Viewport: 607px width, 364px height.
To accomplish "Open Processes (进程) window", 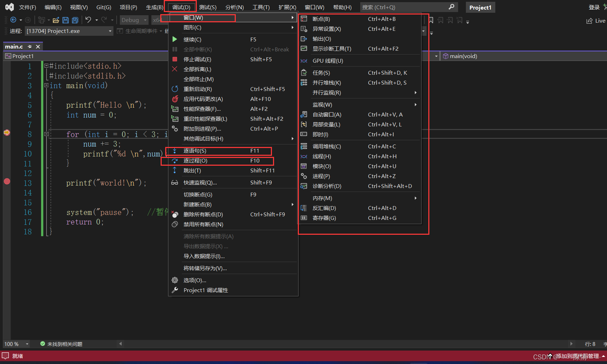I will [360, 176].
